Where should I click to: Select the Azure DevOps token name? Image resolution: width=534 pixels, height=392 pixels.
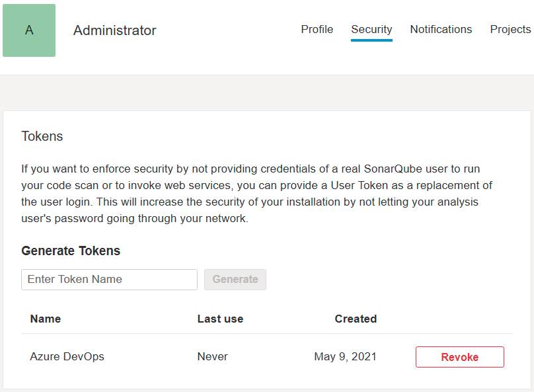(x=67, y=356)
